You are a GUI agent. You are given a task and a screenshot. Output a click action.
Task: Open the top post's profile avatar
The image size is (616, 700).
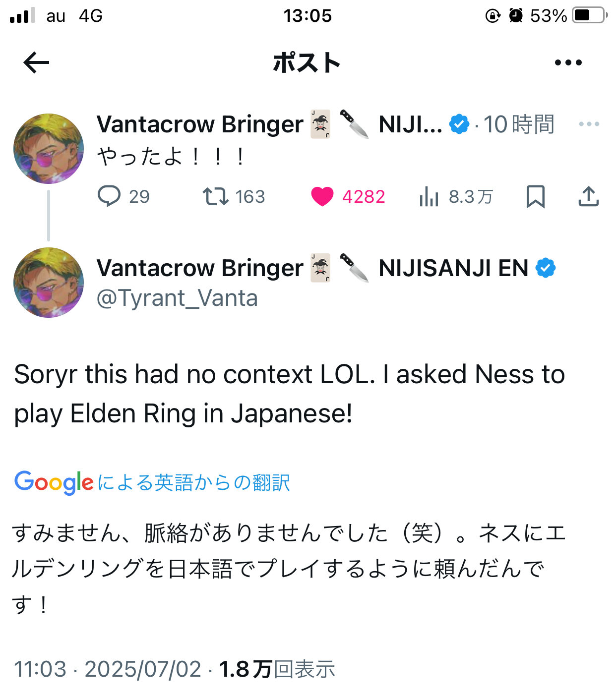tap(49, 149)
